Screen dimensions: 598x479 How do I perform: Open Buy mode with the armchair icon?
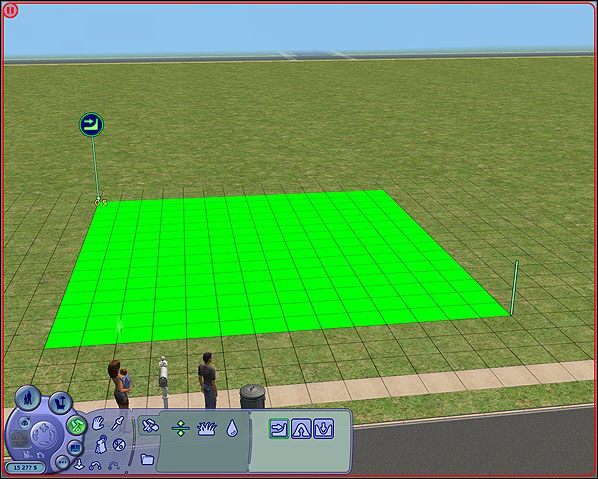pos(60,403)
